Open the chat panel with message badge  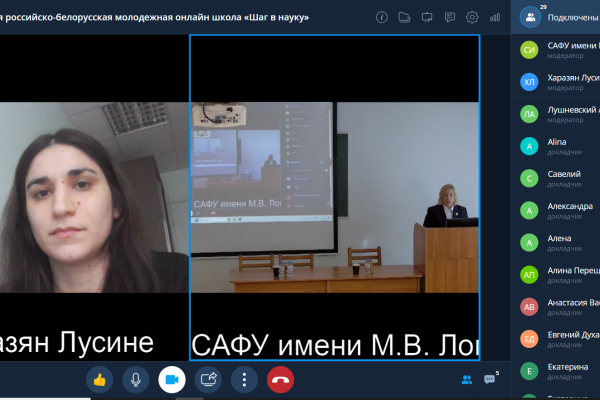[491, 379]
